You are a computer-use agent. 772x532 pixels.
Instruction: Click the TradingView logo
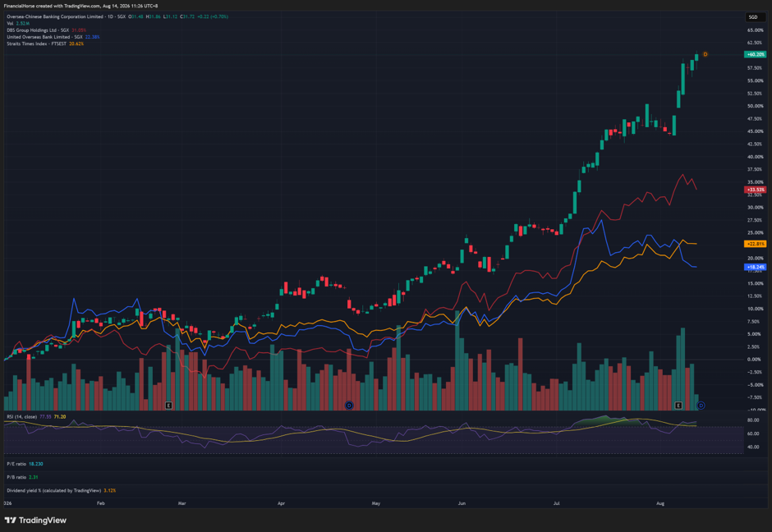tap(35, 521)
